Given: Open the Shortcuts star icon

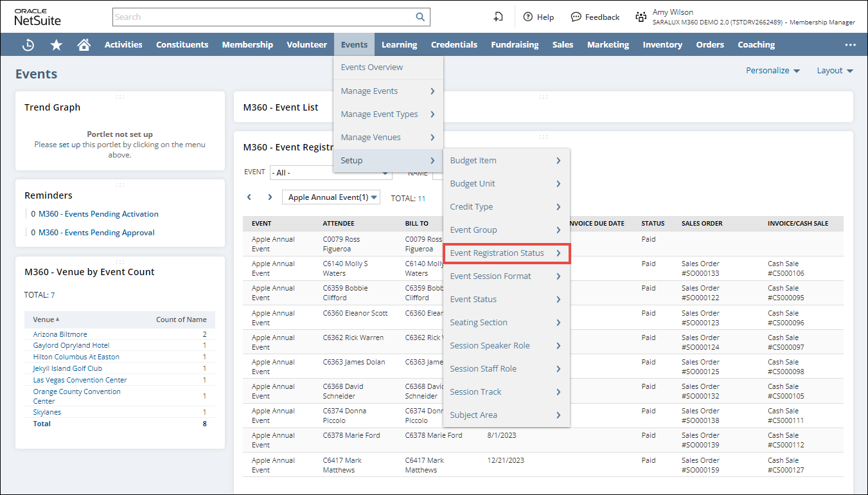Looking at the screenshot, I should pyautogui.click(x=57, y=45).
